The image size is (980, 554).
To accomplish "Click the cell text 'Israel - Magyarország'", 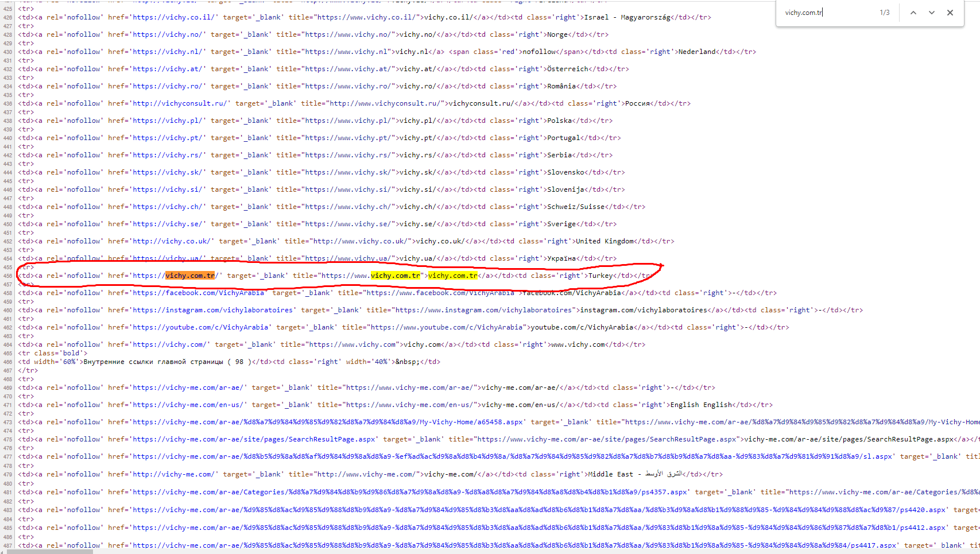I will click(x=627, y=17).
